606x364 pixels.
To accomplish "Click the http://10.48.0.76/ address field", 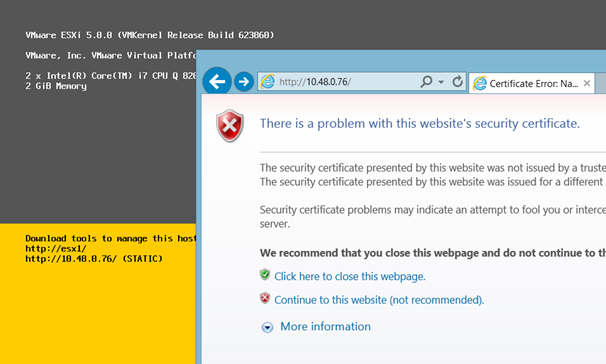I will pos(346,82).
